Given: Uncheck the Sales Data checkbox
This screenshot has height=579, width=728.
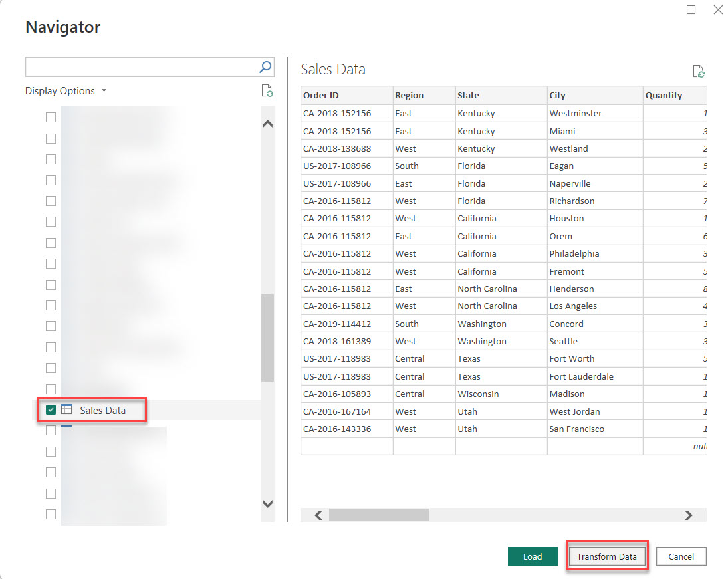Looking at the screenshot, I should point(51,410).
